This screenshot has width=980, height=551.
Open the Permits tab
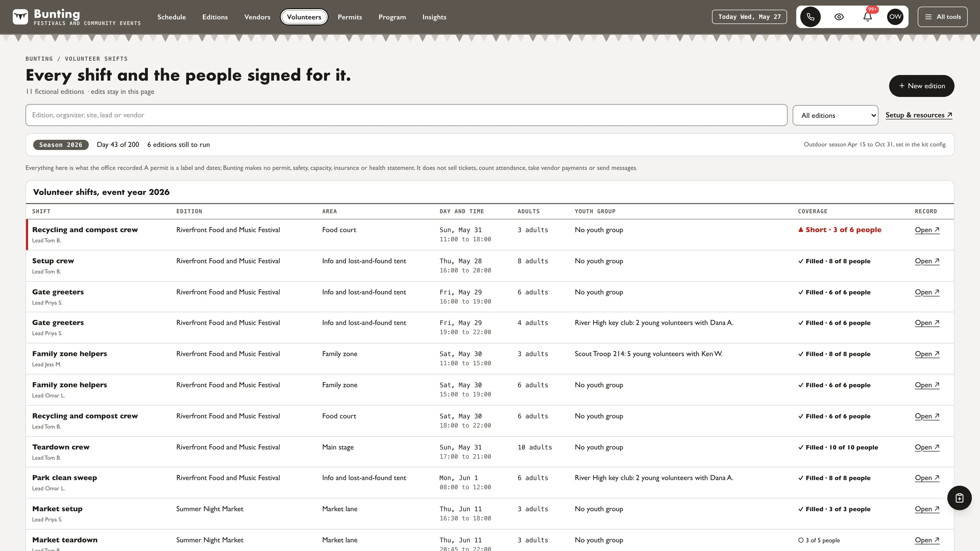350,17
